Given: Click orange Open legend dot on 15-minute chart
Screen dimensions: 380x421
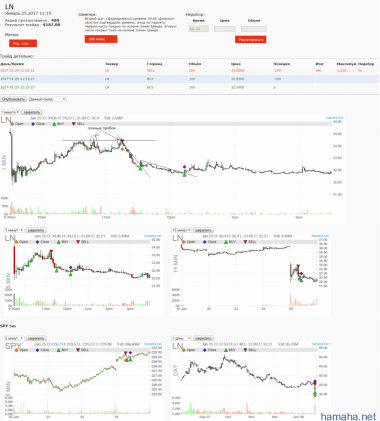Looking at the screenshot, I should 184,242.
